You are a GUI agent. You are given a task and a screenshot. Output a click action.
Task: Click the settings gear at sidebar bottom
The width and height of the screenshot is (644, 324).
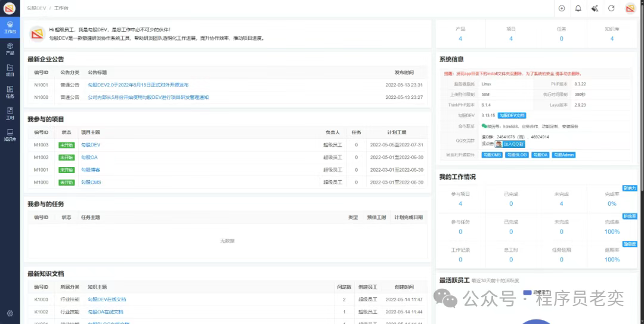click(10, 313)
